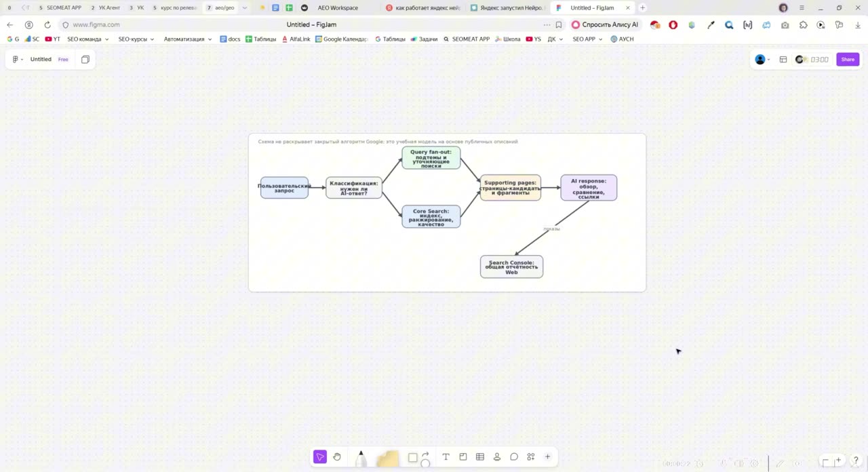
Task: Select the Comment tool
Action: click(514, 457)
